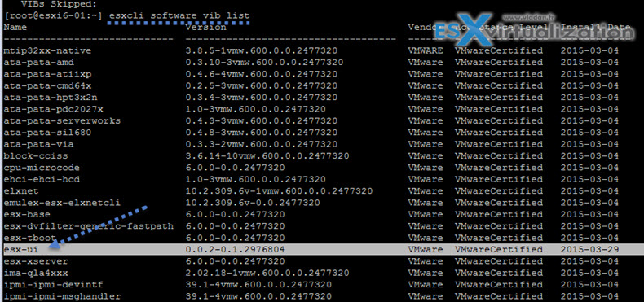Click version 3.8.5-1vmw.600.0.0.2477320
Image resolution: width=644 pixels, height=302 pixels.
click(261, 51)
